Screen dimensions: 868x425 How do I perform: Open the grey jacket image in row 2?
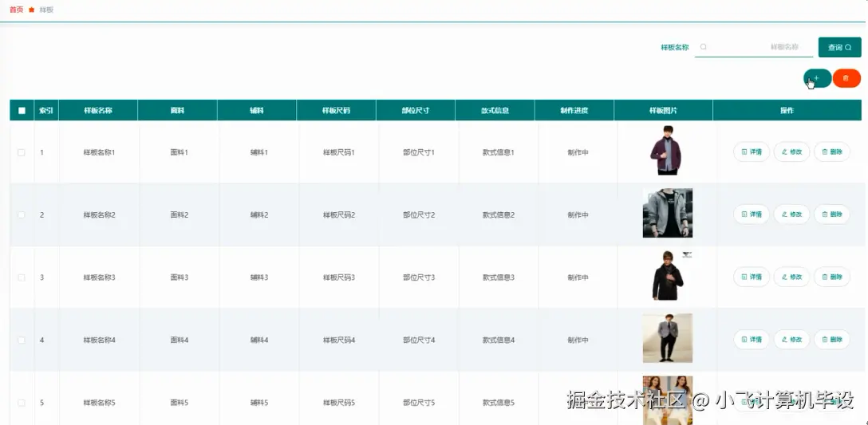click(x=668, y=213)
